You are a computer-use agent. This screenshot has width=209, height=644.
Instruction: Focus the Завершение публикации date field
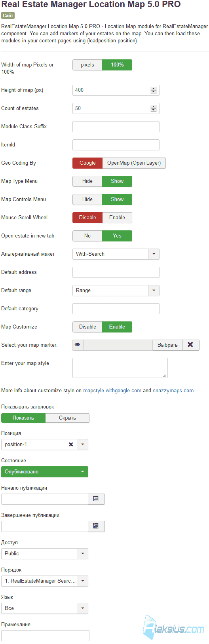[x=45, y=526]
